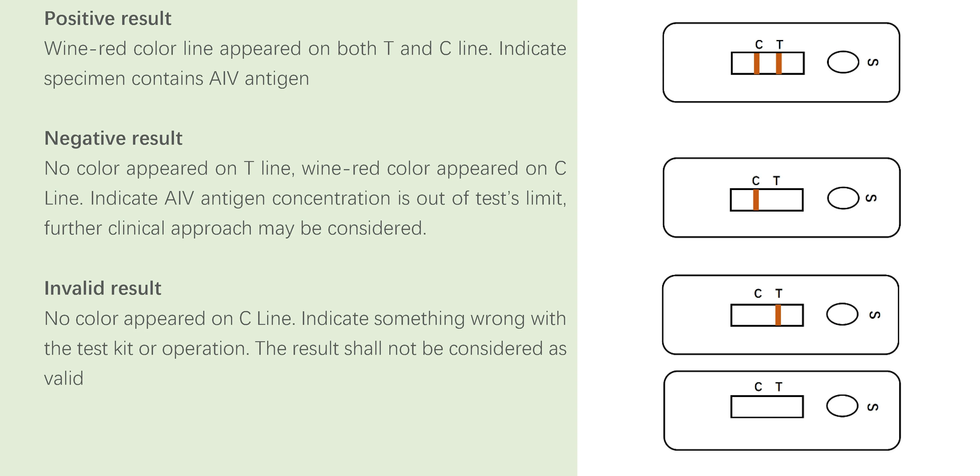Image resolution: width=980 pixels, height=476 pixels.
Task: Click the "Positive result" heading
Action: point(108,19)
